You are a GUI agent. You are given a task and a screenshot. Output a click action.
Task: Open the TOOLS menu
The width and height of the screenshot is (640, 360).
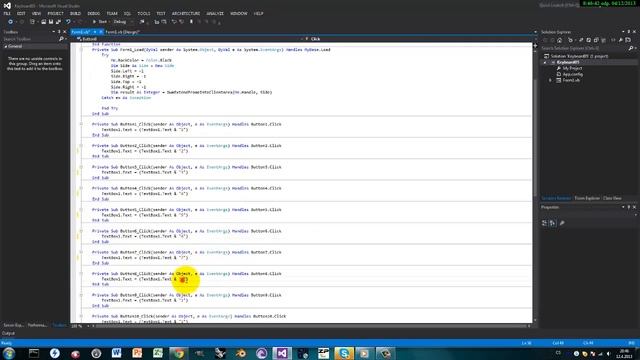[x=144, y=13]
